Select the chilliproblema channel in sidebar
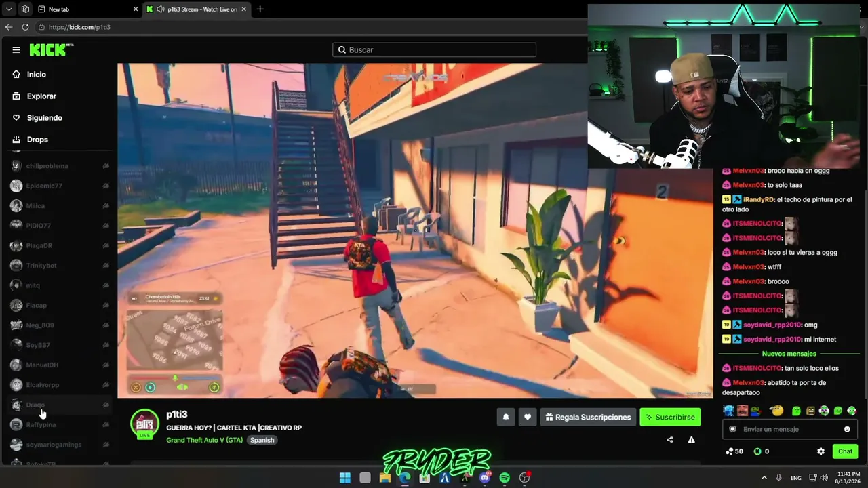Screen dimensions: 868x488 60,166
